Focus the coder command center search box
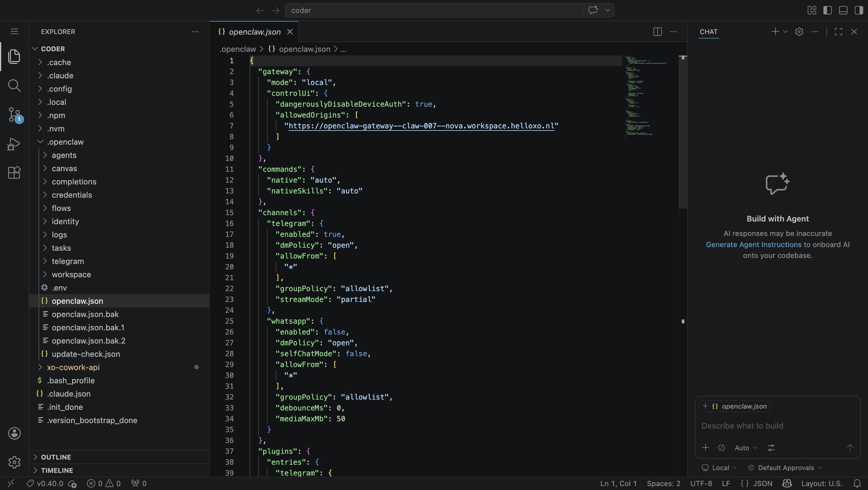Screen dimensions: 868x490 (x=434, y=10)
